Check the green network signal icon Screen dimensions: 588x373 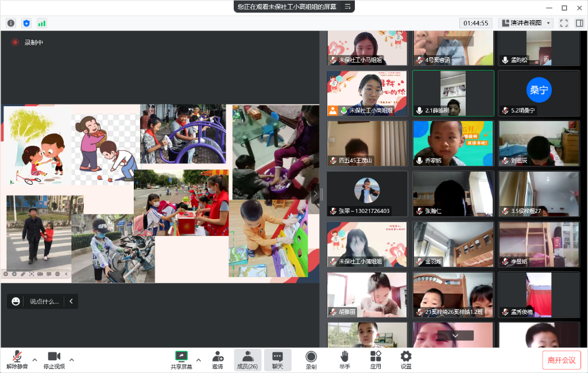pyautogui.click(x=42, y=23)
